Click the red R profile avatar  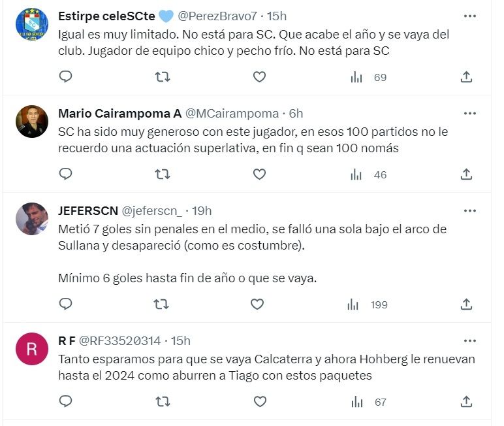coord(32,349)
